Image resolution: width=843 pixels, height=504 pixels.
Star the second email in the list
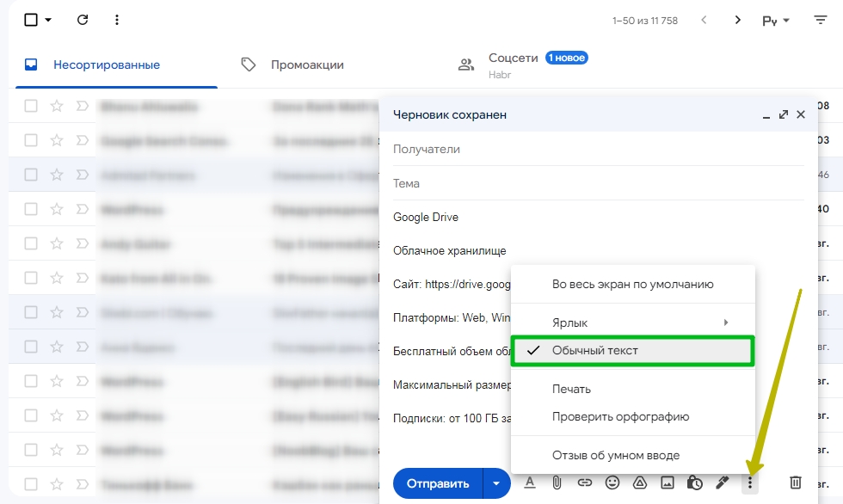tap(57, 140)
